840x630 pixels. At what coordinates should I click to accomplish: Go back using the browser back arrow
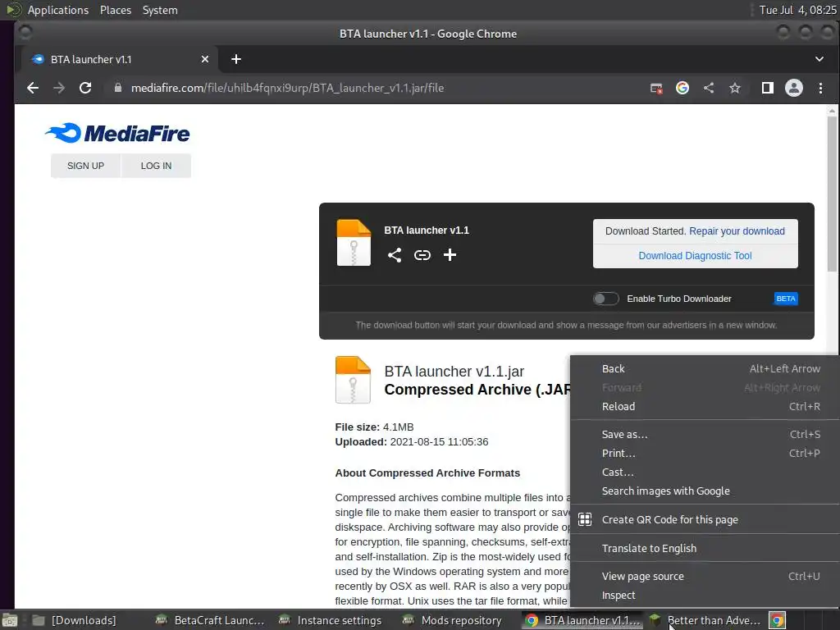click(33, 88)
